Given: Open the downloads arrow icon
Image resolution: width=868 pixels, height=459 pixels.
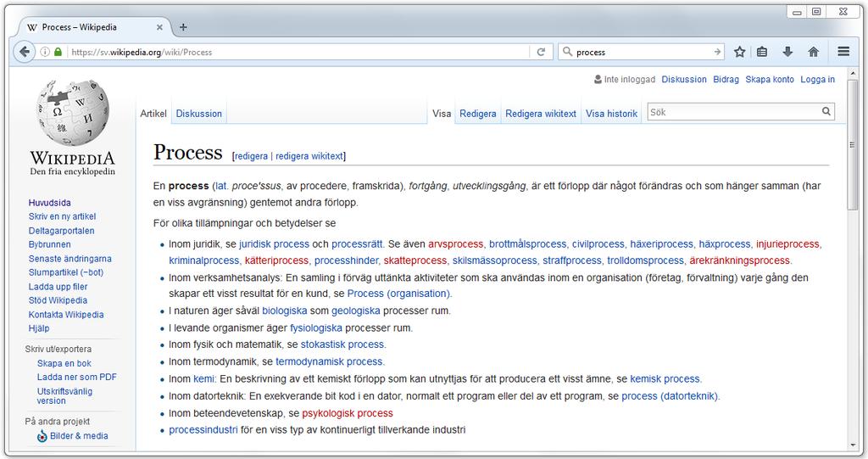Looking at the screenshot, I should tap(787, 52).
